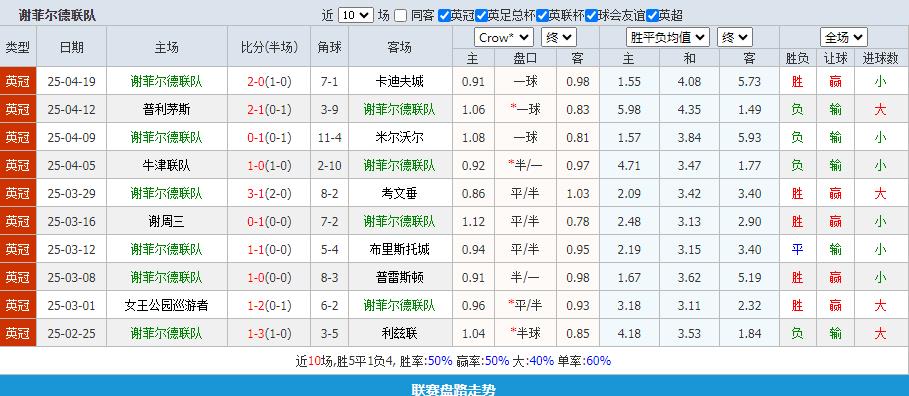Click the 单率 60% value in summary
Image resolution: width=909 pixels, height=396 pixels.
point(598,361)
